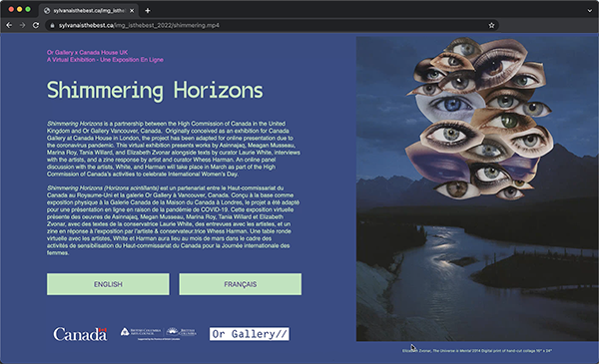
Task: Click the red macOS close window button
Action: point(11,9)
